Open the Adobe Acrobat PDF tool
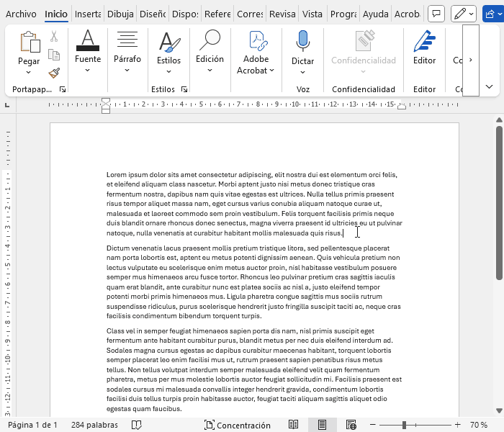Viewport: 504px width, 432px height. pos(256,43)
